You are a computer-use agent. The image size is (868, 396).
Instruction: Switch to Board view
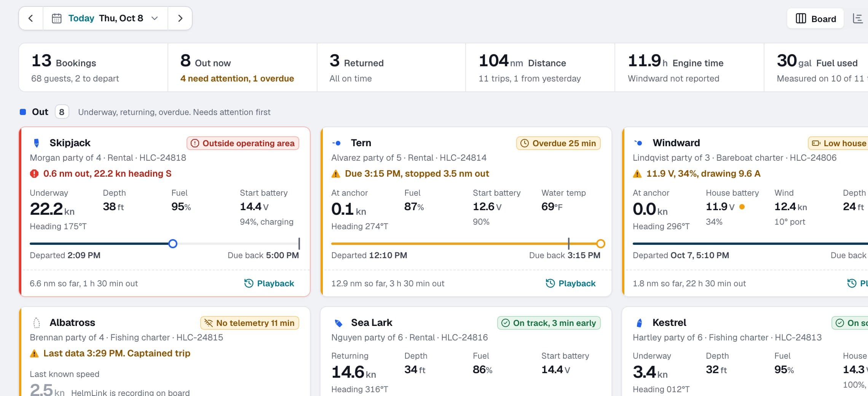815,19
